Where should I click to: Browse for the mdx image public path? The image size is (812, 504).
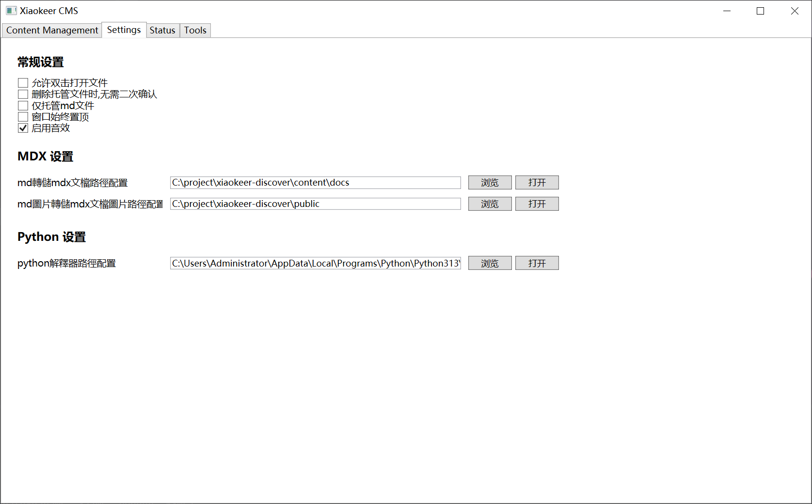(490, 204)
